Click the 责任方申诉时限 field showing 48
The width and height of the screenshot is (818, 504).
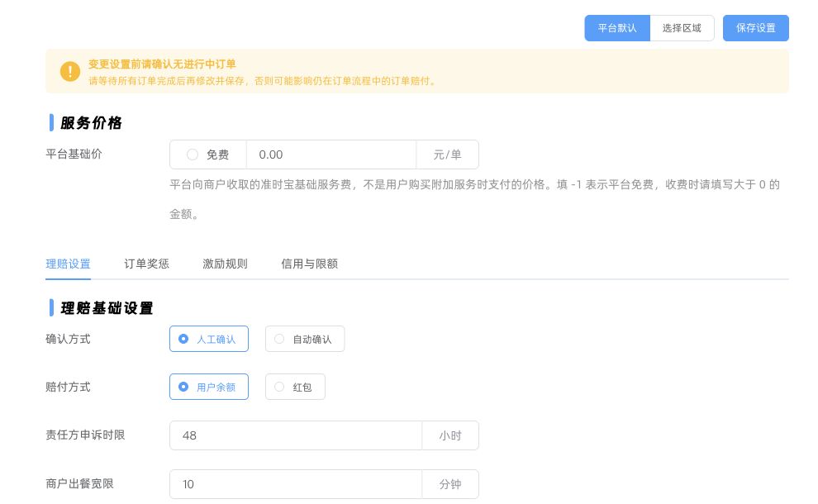(x=296, y=435)
